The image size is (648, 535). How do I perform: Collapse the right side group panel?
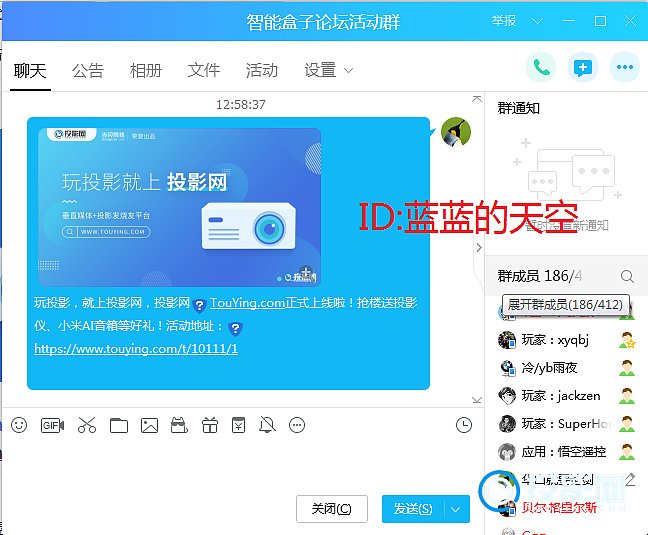pyautogui.click(x=479, y=247)
